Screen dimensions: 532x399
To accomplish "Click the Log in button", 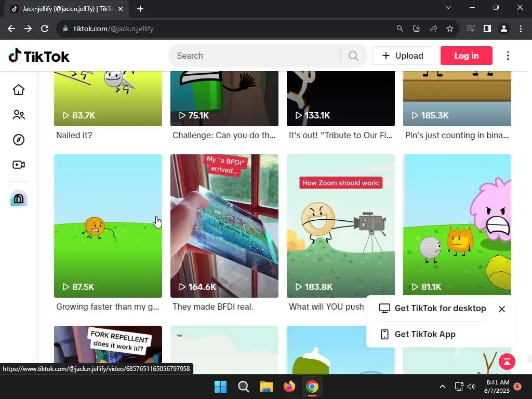I will (x=466, y=56).
